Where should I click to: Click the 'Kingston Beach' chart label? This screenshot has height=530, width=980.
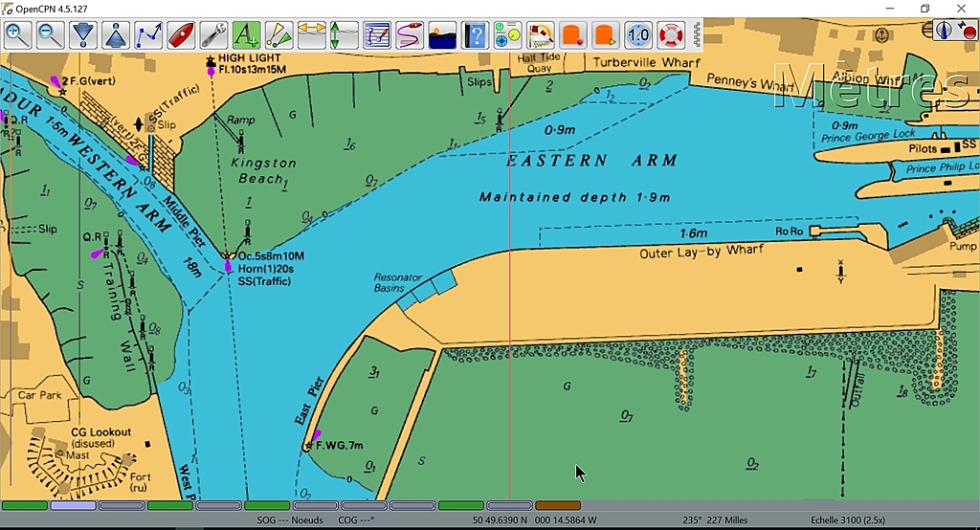click(x=263, y=170)
